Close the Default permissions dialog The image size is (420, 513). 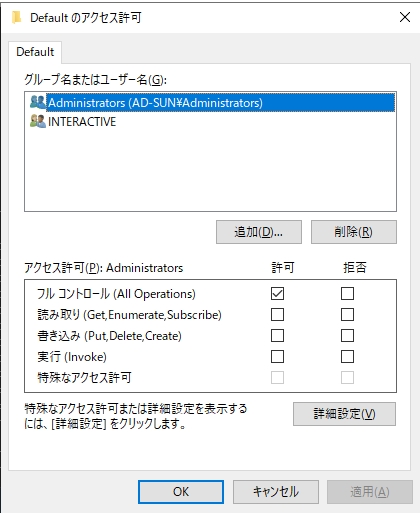(405, 17)
